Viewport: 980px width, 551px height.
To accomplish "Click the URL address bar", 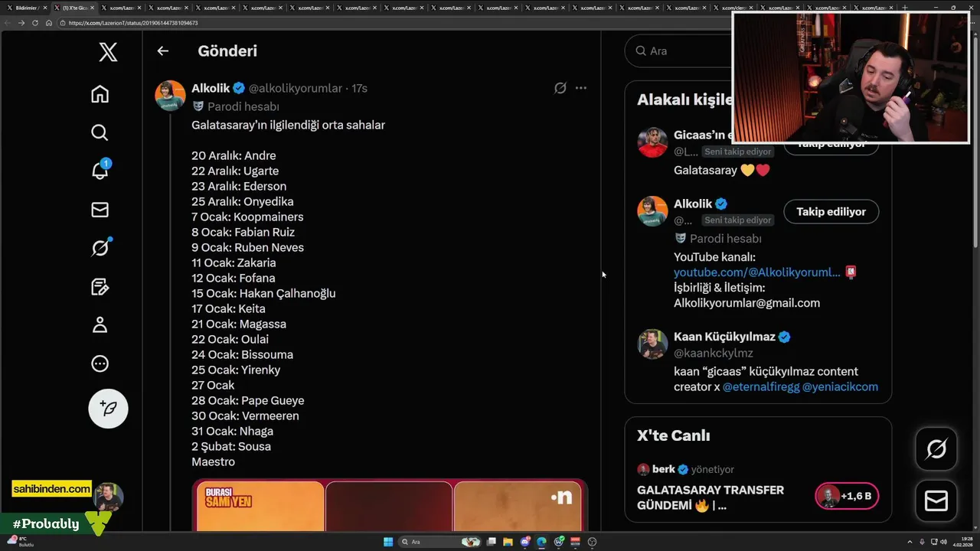I will coord(394,23).
